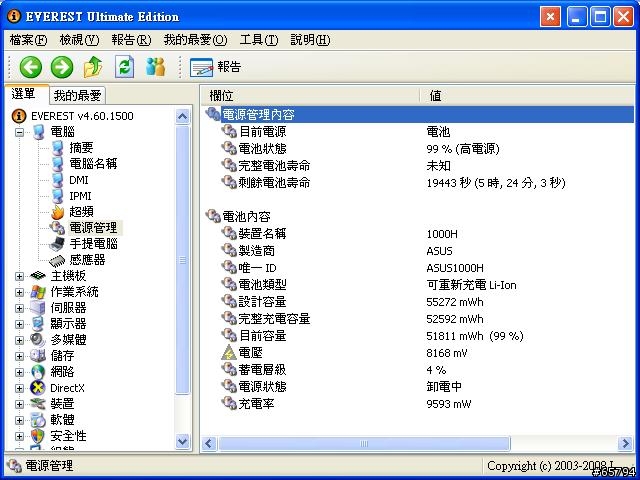The image size is (640, 480).
Task: Click the icon beside 電池內容 header
Action: pos(213,216)
